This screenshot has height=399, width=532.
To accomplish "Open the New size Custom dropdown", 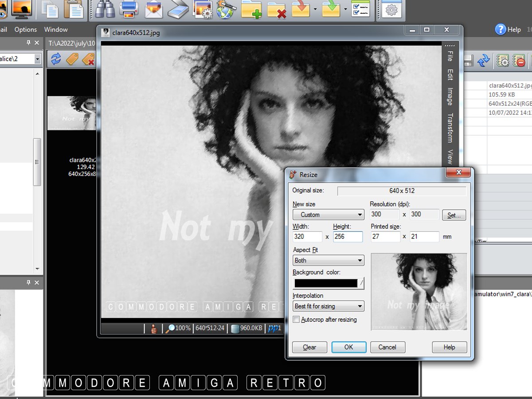I will [328, 215].
